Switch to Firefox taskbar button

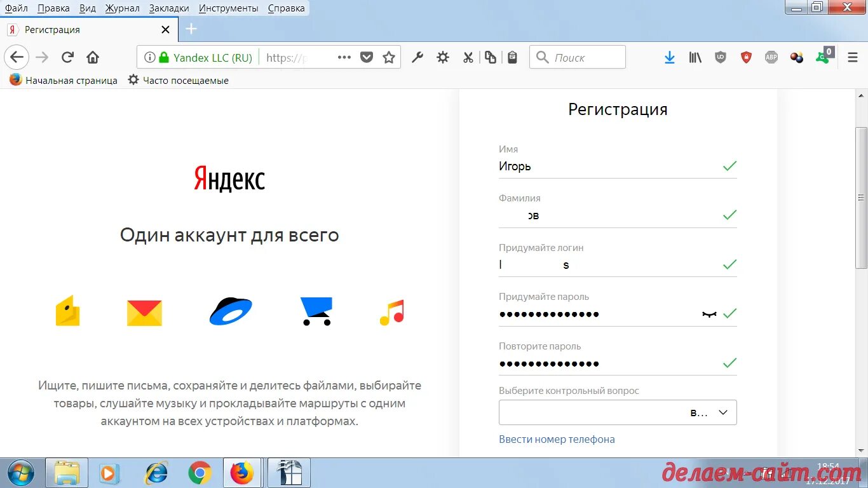241,473
